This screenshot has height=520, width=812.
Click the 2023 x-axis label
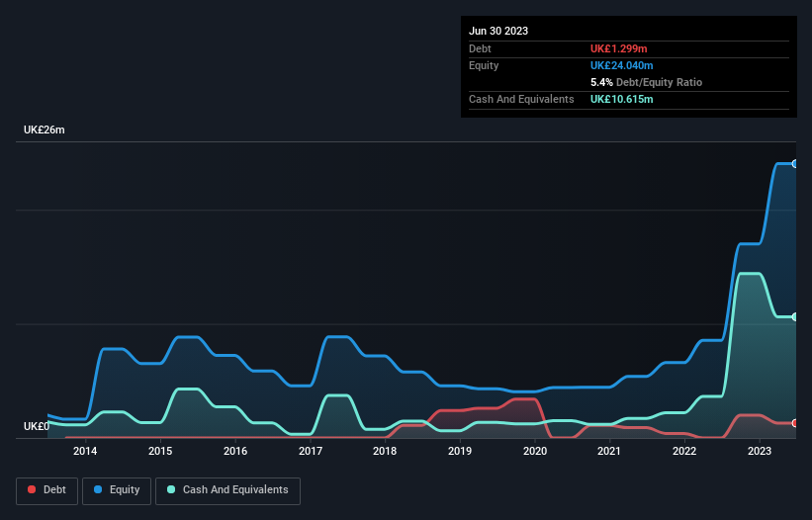click(760, 451)
